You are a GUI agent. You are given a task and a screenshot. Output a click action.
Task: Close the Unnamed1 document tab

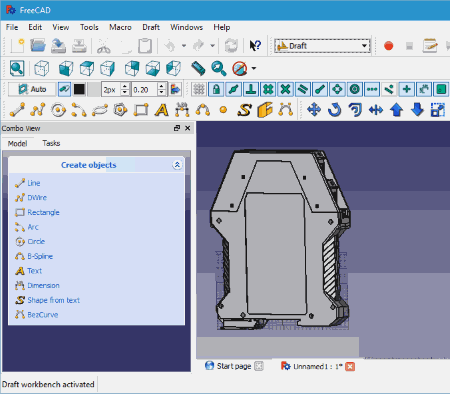(350, 366)
